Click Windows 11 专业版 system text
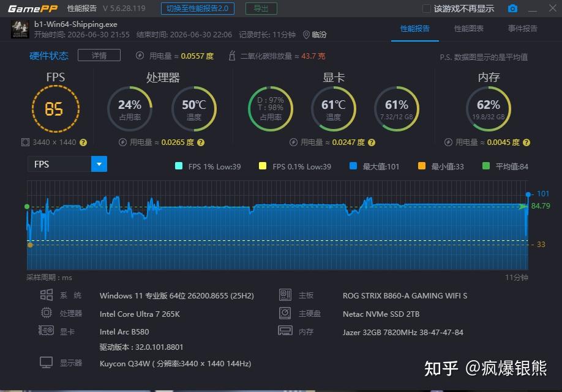 coord(177,296)
